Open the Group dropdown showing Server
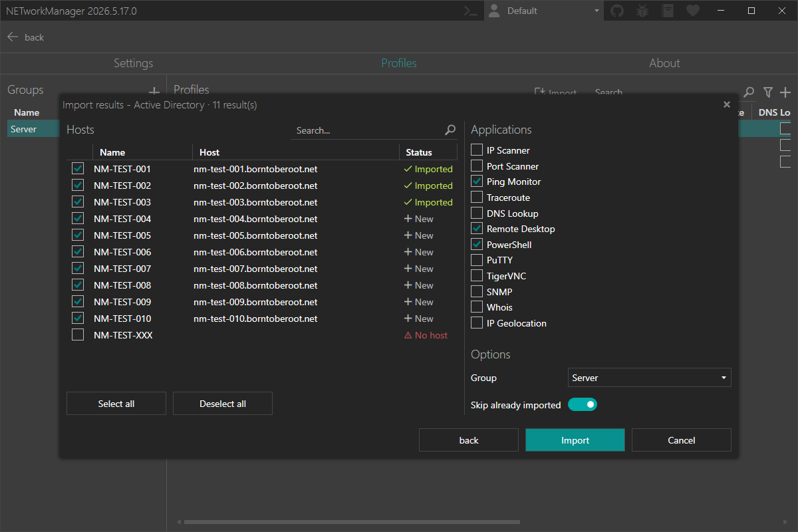 (x=650, y=378)
